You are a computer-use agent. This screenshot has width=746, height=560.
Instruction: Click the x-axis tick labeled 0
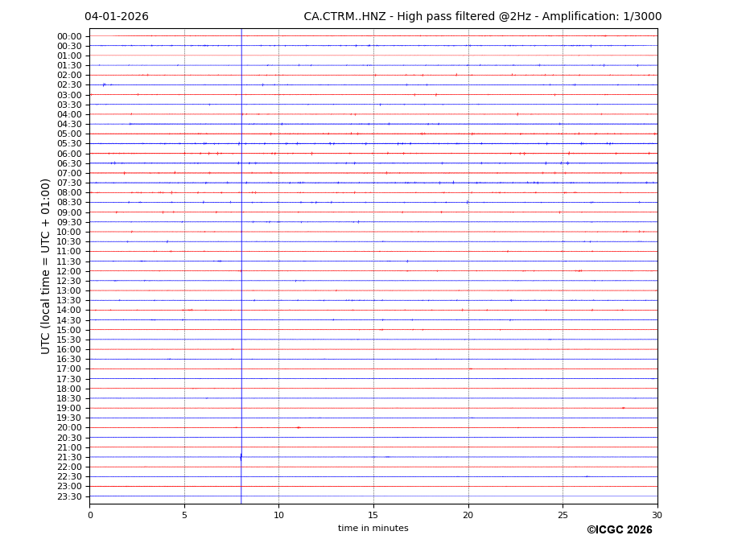pyautogui.click(x=90, y=515)
